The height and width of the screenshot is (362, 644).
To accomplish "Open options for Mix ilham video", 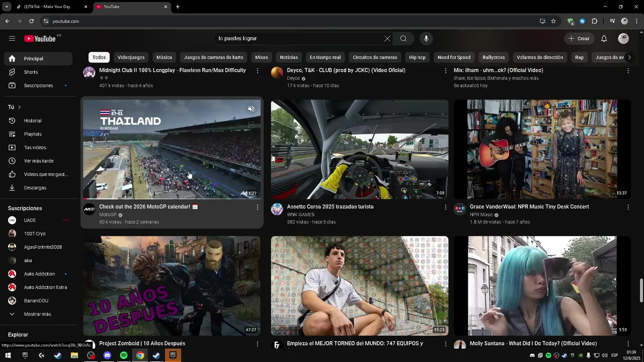I will coord(628,71).
